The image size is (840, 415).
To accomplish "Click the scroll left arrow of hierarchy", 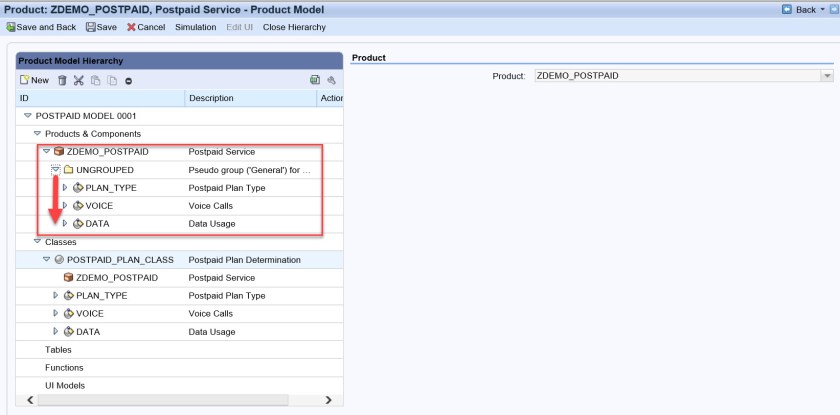I will pyautogui.click(x=30, y=400).
